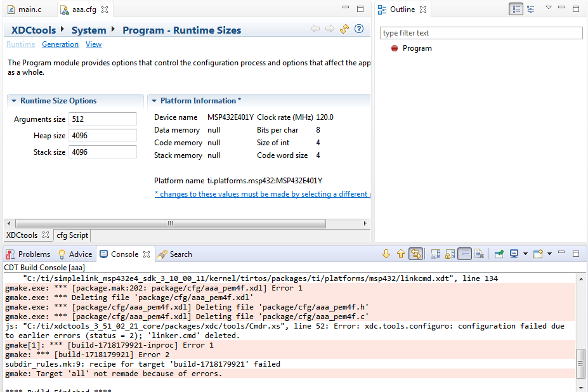
Task: Go to previous console error arrow
Action: tap(401, 254)
